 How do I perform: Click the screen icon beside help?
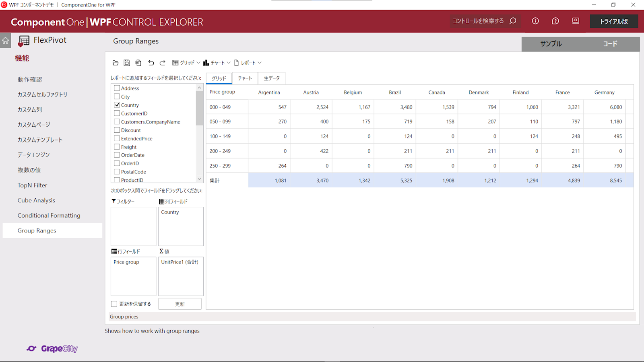tap(576, 21)
